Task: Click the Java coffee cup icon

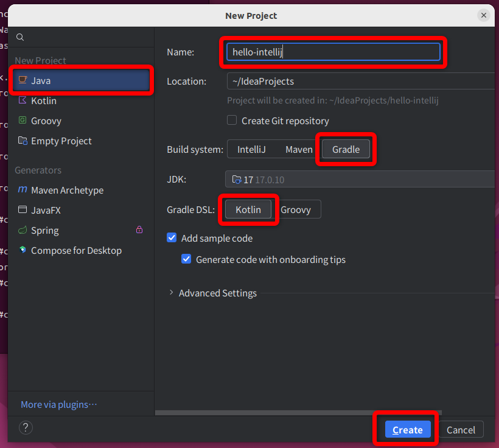Action: click(23, 80)
